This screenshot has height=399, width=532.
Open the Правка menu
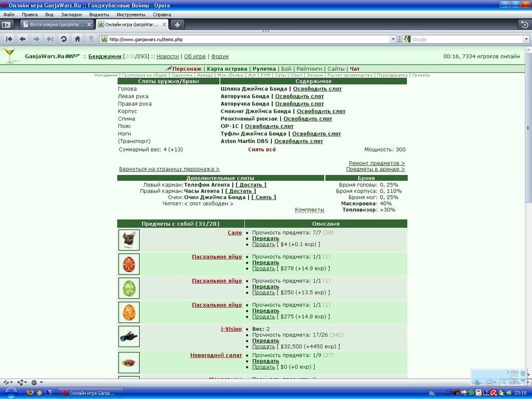(30, 15)
